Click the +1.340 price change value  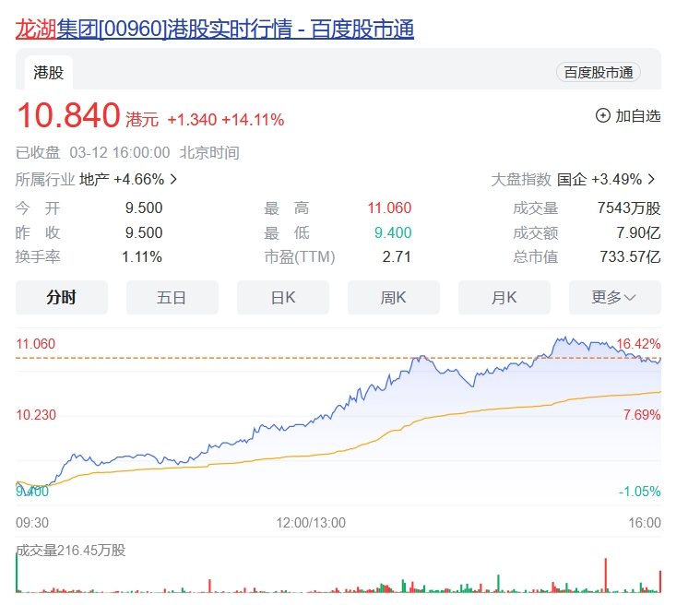pyautogui.click(x=192, y=120)
